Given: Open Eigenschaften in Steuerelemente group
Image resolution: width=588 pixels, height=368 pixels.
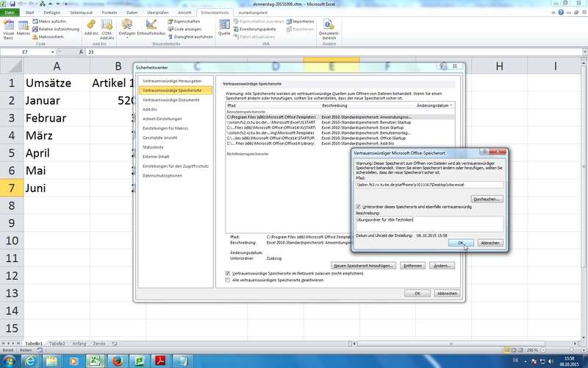Looking at the screenshot, I should (184, 21).
